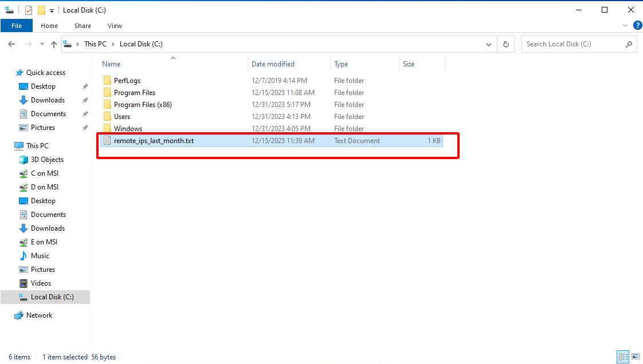643x364 pixels.
Task: Click This PC in address bar breadcrumb
Action: [95, 44]
